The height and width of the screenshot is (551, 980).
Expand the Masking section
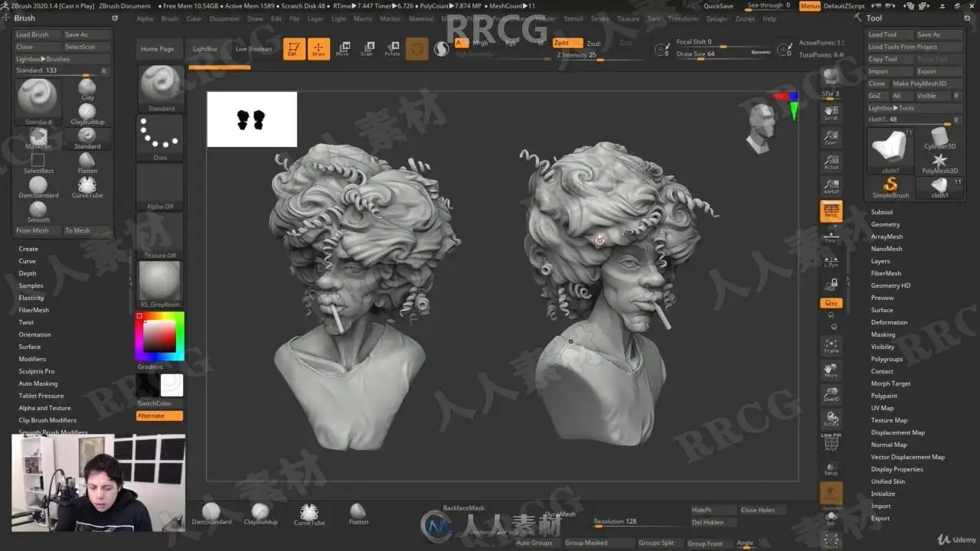point(883,334)
